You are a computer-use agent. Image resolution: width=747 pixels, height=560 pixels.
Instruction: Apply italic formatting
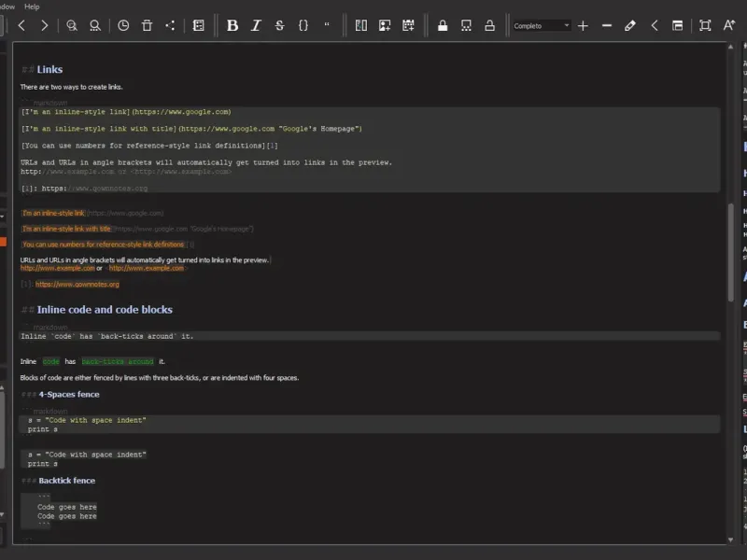[x=256, y=25]
